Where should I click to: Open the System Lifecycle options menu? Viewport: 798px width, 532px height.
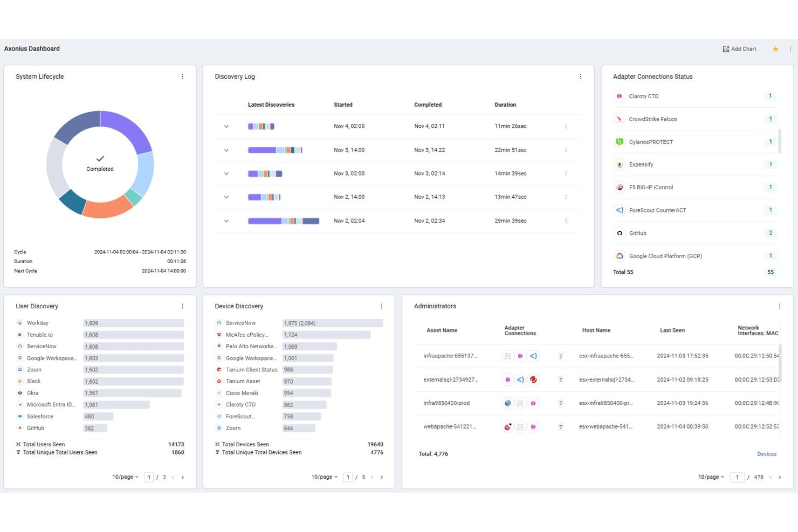[182, 77]
